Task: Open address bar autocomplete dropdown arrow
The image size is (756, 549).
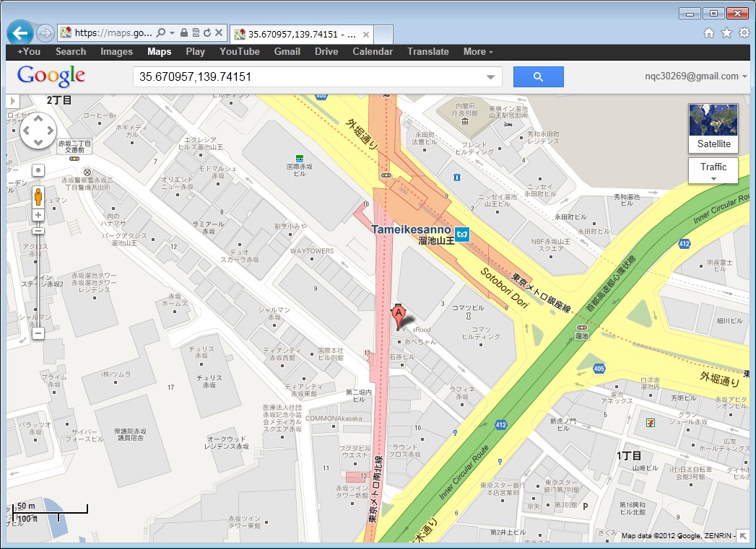Action: click(172, 32)
